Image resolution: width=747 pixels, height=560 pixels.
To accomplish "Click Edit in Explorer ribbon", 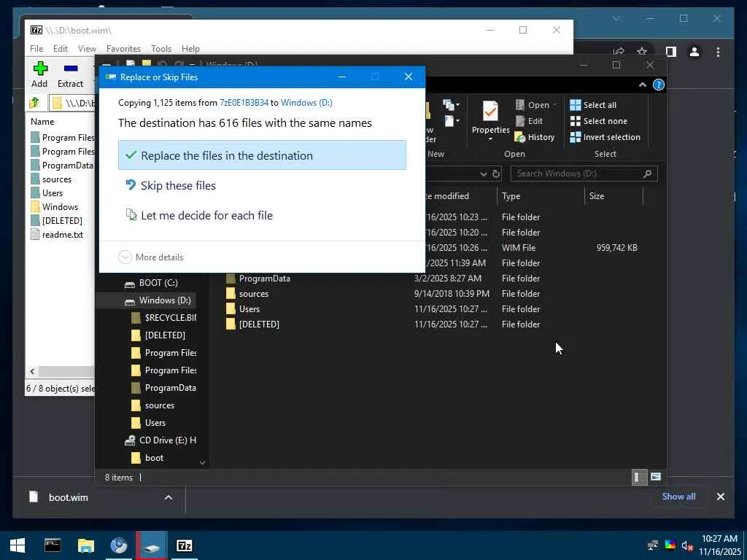I will [x=530, y=121].
